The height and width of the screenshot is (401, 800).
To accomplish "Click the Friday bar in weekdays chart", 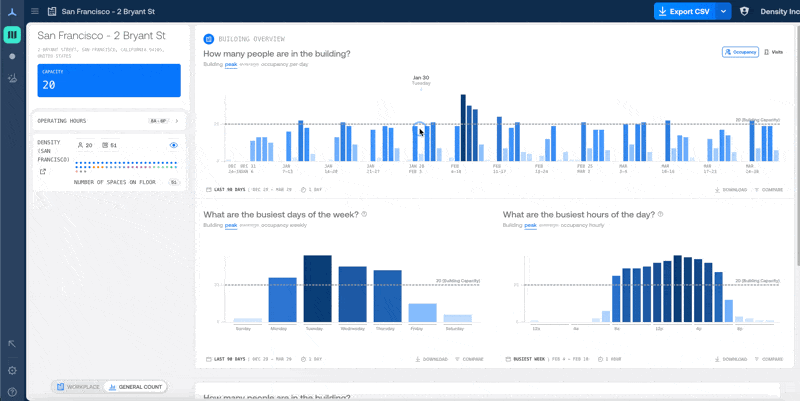I will [422, 313].
